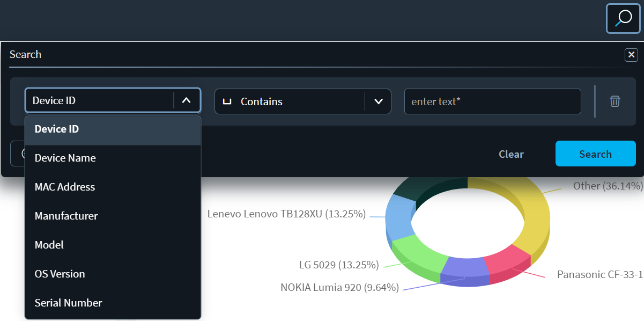The height and width of the screenshot is (321, 644).
Task: Open the Contains condition dropdown
Action: click(303, 101)
